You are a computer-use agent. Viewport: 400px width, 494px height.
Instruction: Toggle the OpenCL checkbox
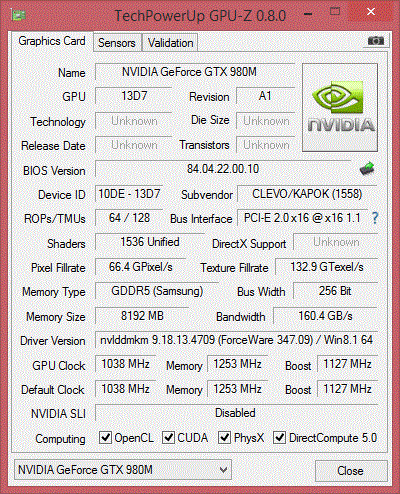coord(105,438)
